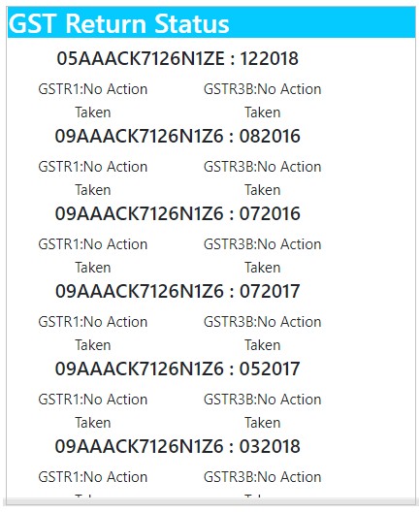Select the 09AAACK7126N1Z6 : 072016 entry

(178, 213)
